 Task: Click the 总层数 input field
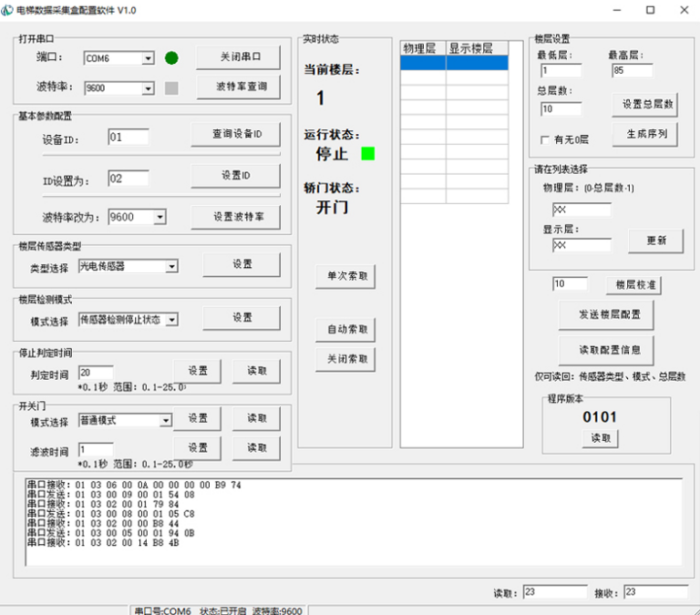[x=561, y=109]
